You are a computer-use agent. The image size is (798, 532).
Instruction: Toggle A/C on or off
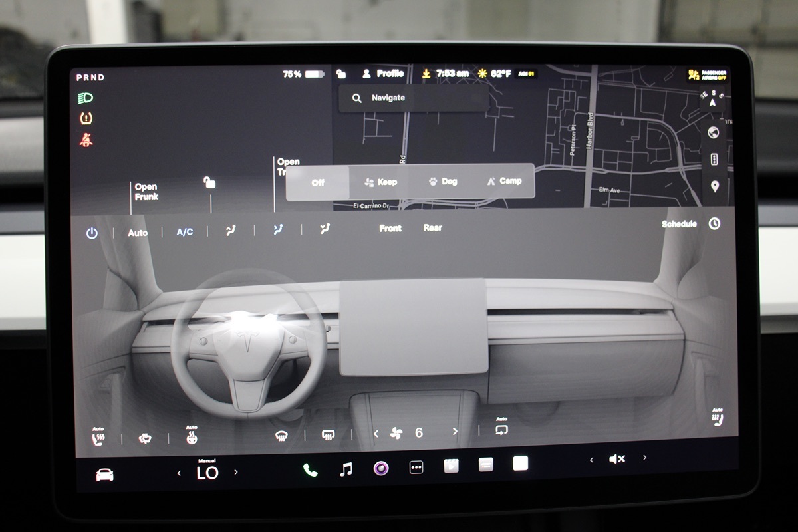(184, 232)
